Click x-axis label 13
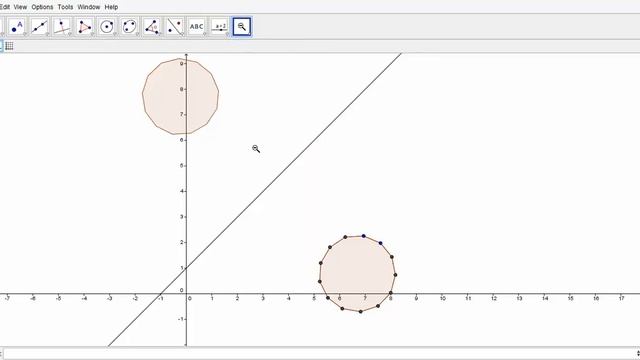Screen dimensions: 640x360 519,299
